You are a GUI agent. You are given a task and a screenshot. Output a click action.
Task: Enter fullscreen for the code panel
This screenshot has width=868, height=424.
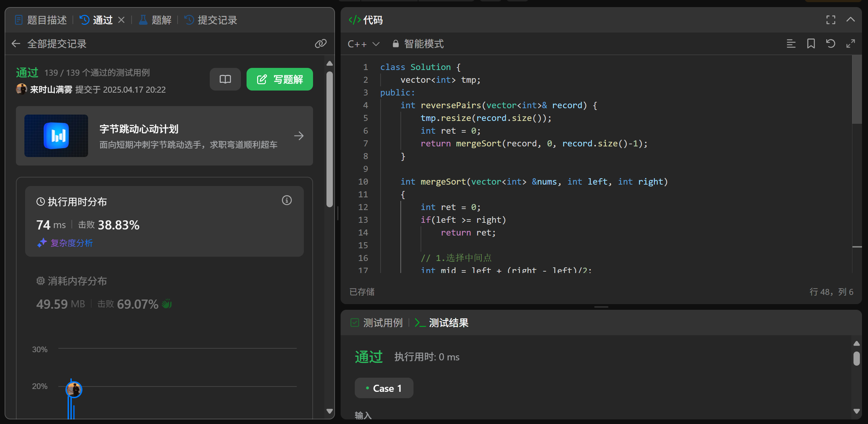coord(831,20)
